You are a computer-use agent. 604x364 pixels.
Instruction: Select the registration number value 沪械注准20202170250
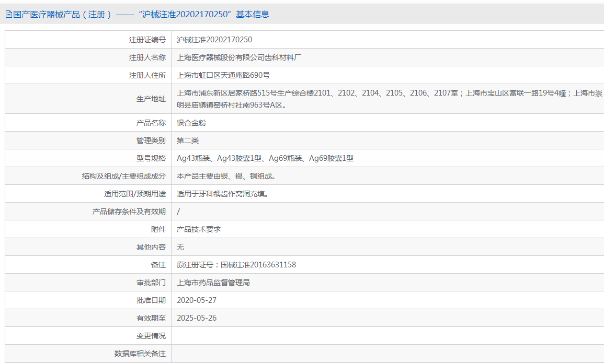pyautogui.click(x=214, y=40)
